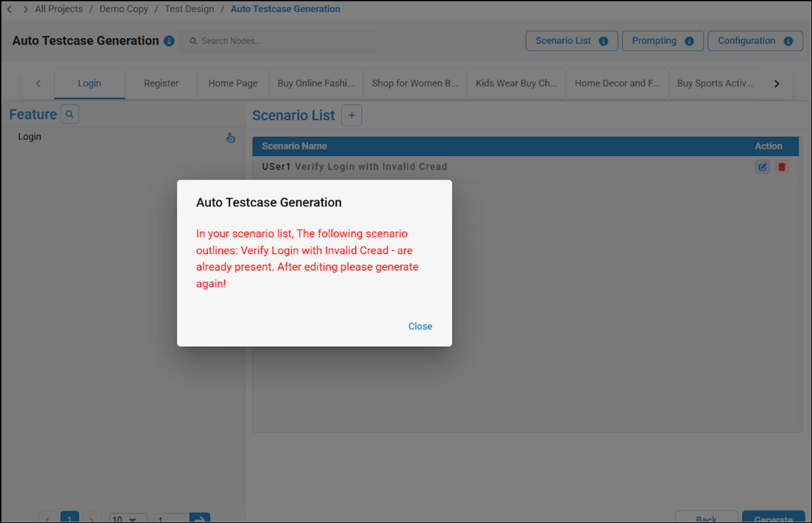The height and width of the screenshot is (523, 812).
Task: Click the Scenario List button info icon
Action: pos(603,41)
